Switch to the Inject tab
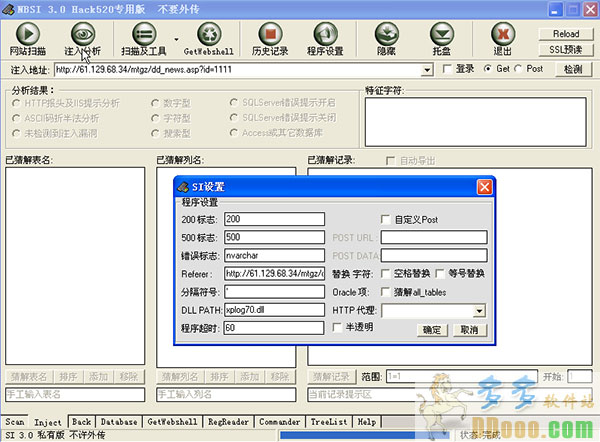Viewport: 600px width, 442px height. (x=48, y=422)
